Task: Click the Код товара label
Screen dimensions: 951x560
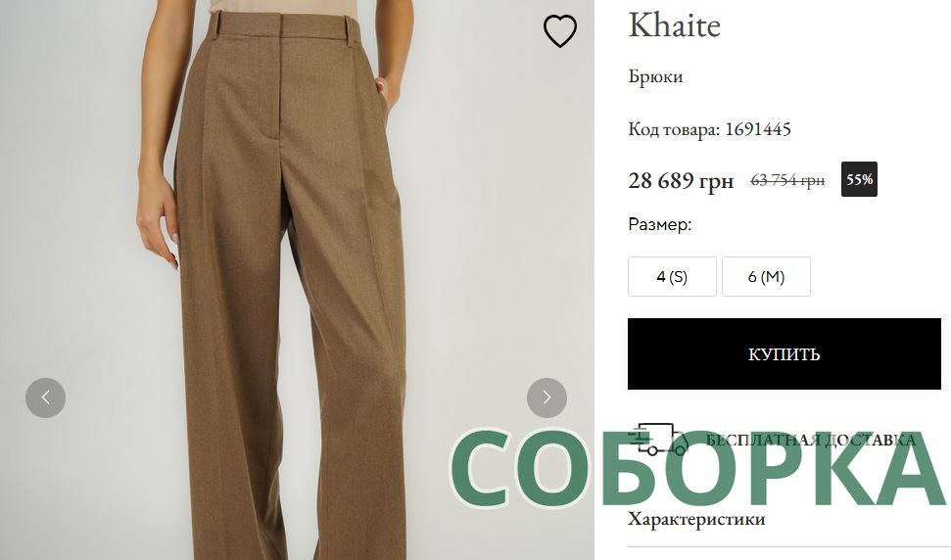Action: (675, 129)
